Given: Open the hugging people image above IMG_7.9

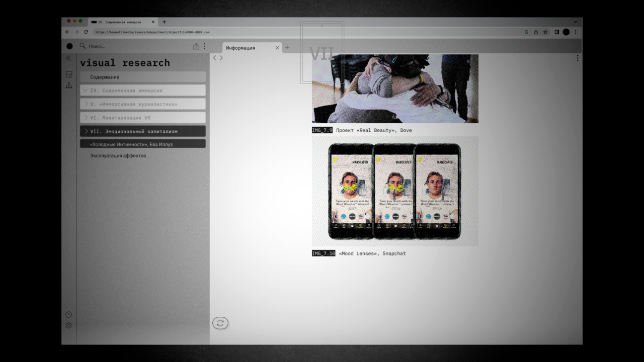Looking at the screenshot, I should point(395,88).
